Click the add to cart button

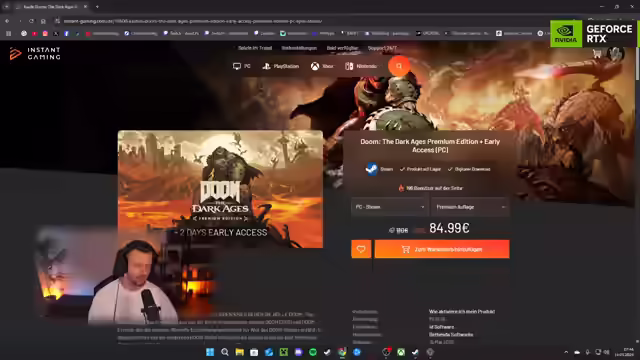[442, 249]
